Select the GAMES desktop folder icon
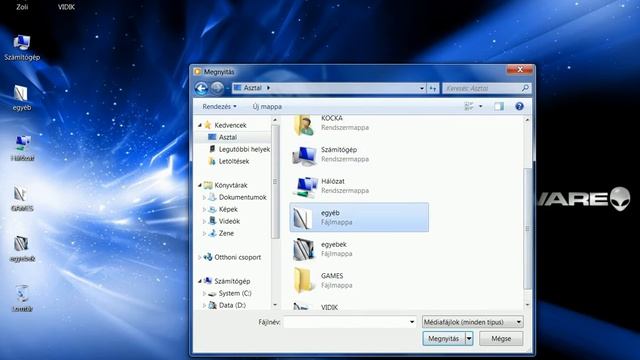Image resolution: width=640 pixels, height=360 pixels. pyautogui.click(x=22, y=199)
